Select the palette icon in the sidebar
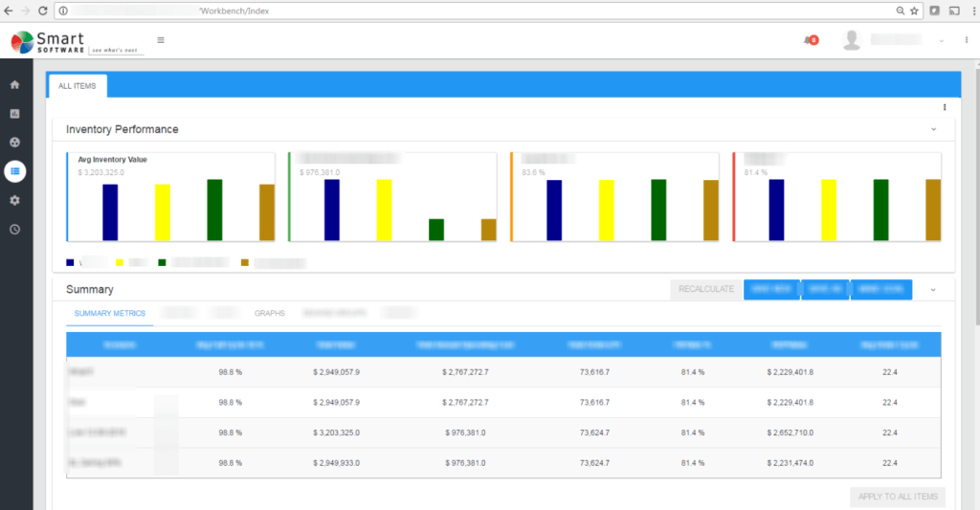This screenshot has width=980, height=510. click(15, 143)
